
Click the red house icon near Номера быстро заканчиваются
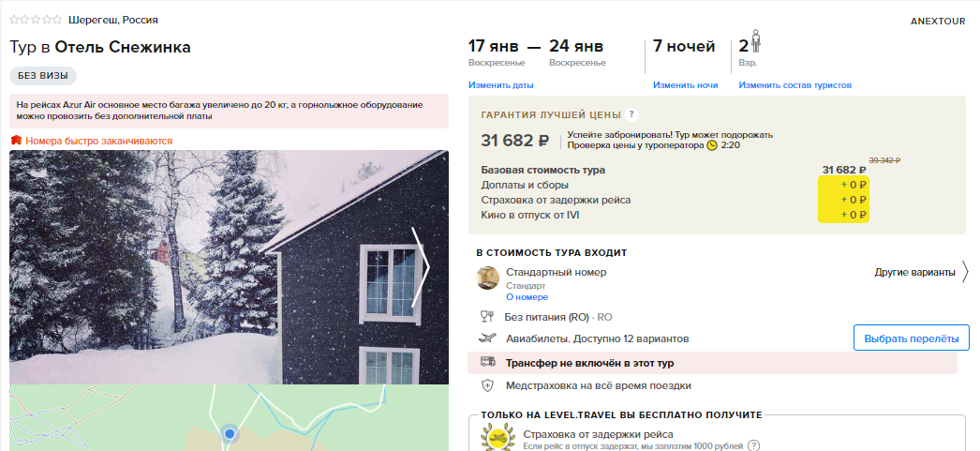coord(16,141)
